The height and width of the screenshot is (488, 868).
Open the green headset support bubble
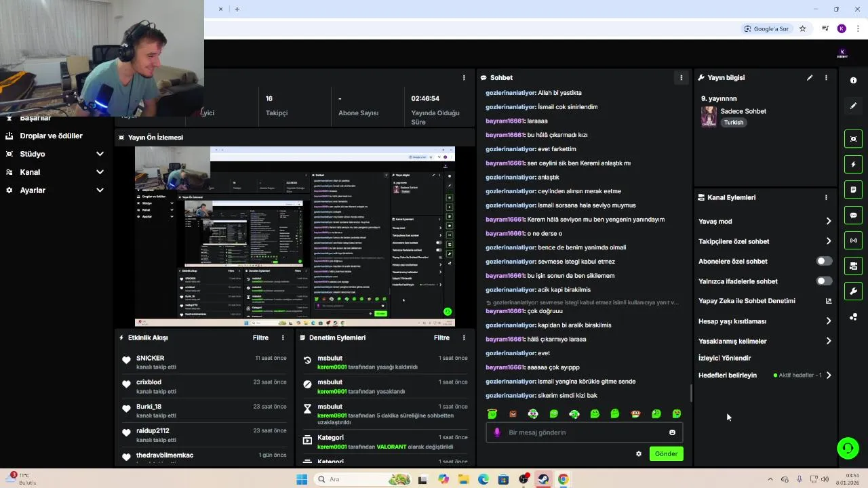tap(848, 448)
